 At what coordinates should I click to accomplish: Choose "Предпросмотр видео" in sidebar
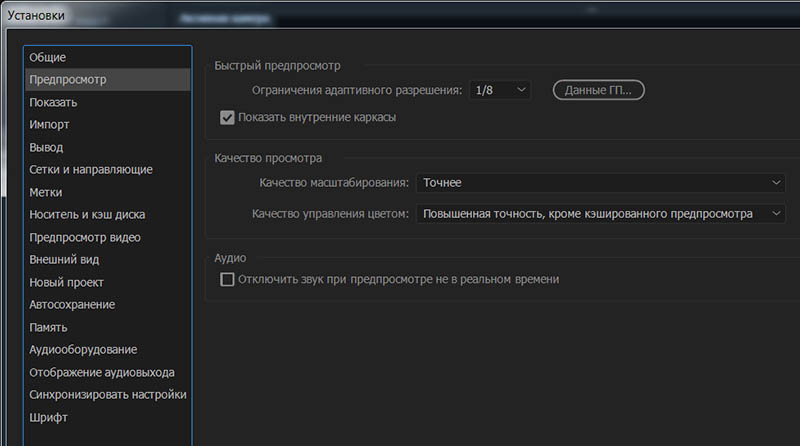click(x=85, y=237)
